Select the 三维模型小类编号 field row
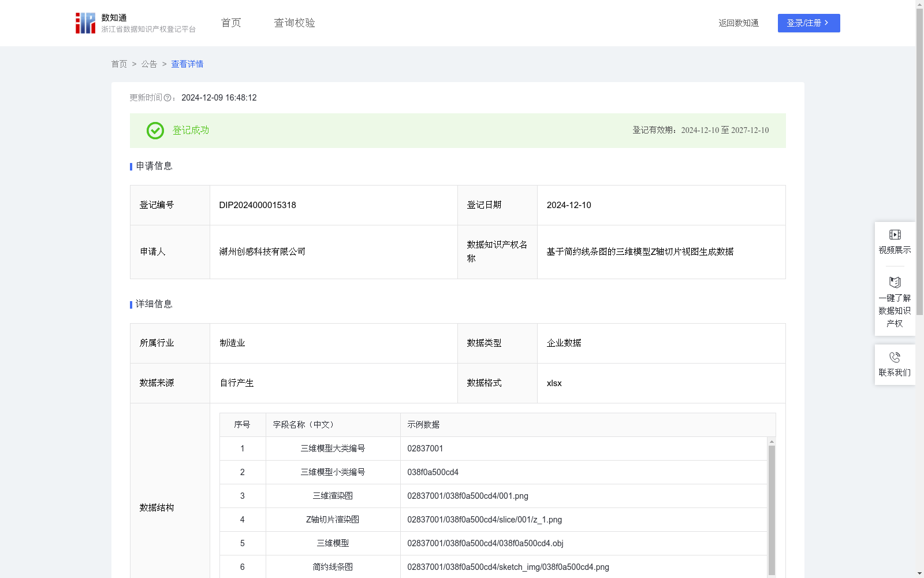 pos(493,472)
